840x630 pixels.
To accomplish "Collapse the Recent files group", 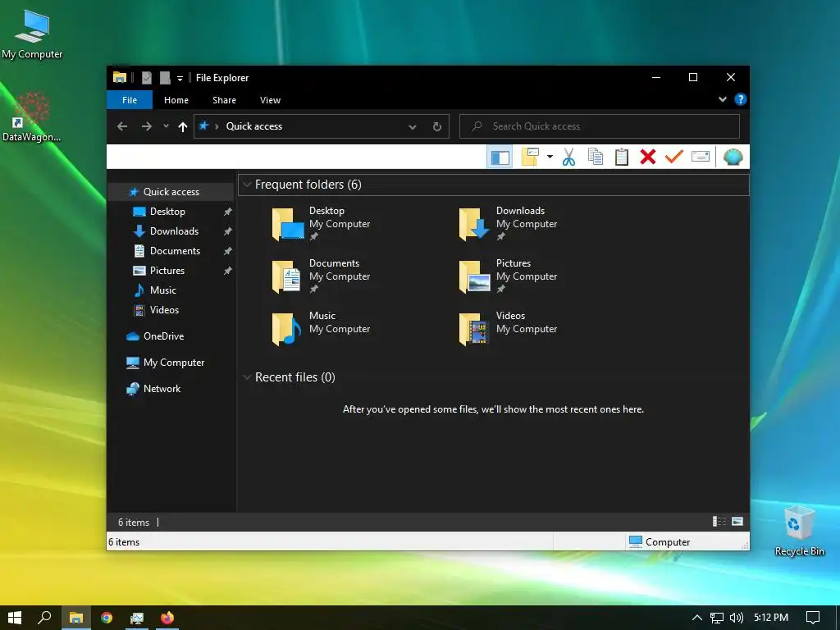I will click(247, 377).
